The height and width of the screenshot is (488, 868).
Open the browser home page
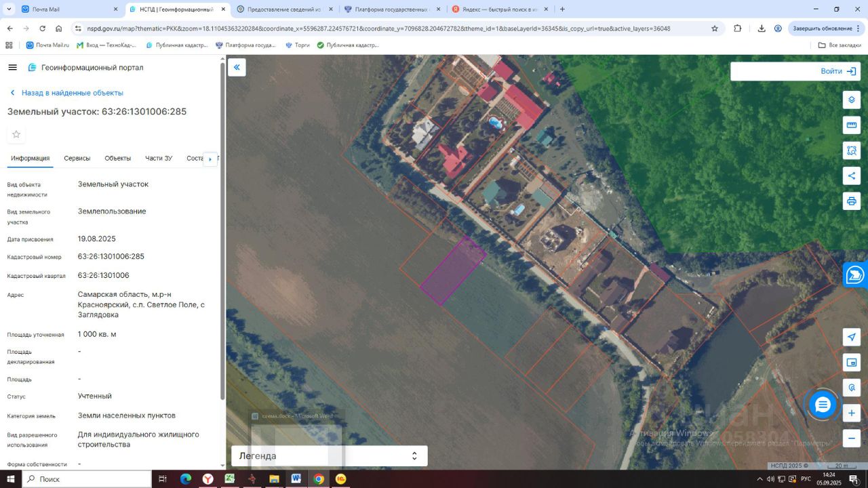(x=59, y=28)
